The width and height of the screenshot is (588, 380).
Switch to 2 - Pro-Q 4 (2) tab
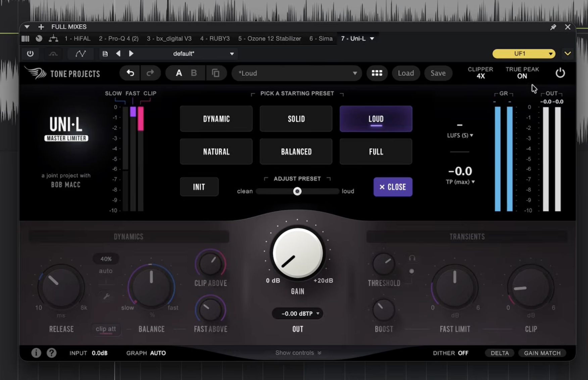119,39
